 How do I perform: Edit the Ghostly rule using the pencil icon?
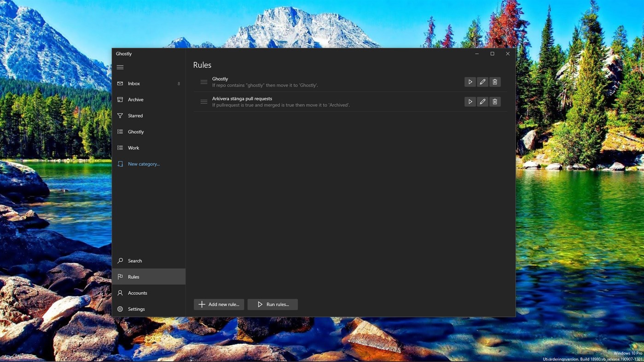482,81
